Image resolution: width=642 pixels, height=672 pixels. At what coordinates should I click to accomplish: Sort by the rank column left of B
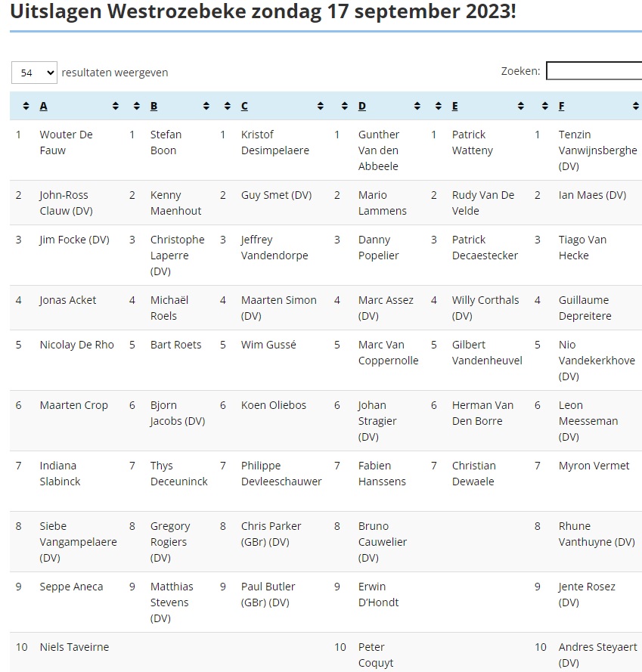[137, 106]
